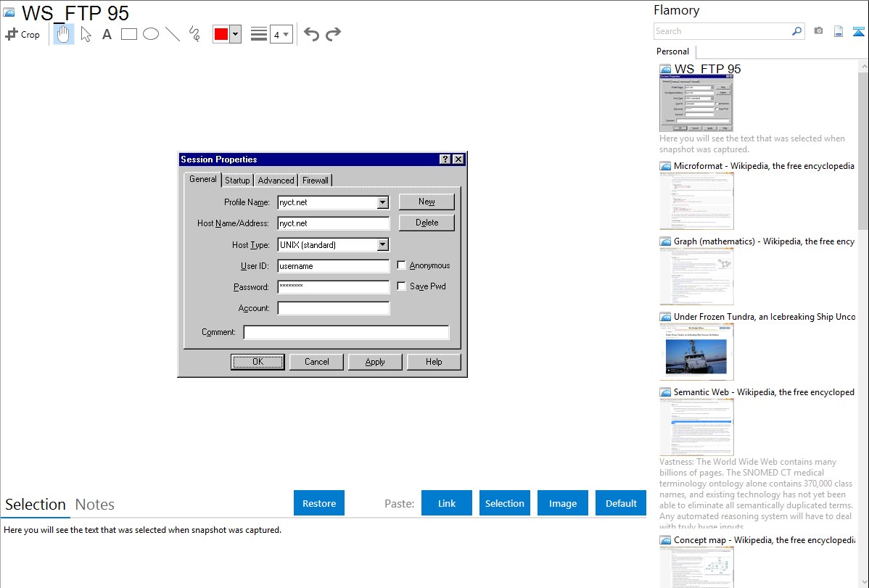Click the New profile button
The width and height of the screenshot is (869, 588).
427,202
